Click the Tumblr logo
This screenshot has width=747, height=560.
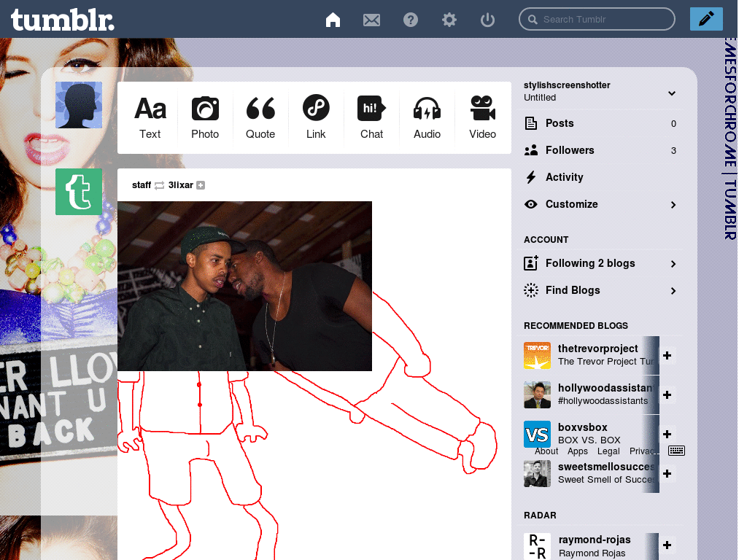pyautogui.click(x=63, y=20)
